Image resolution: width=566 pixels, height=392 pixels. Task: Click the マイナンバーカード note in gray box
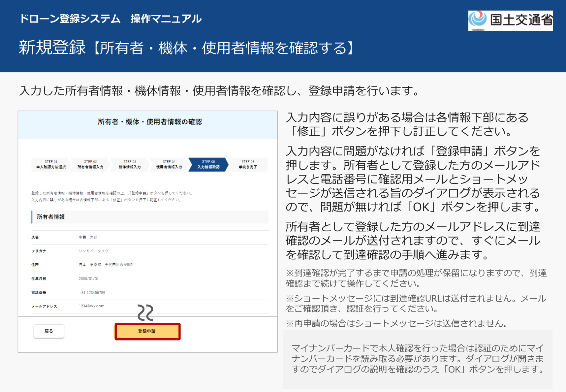coord(418,359)
